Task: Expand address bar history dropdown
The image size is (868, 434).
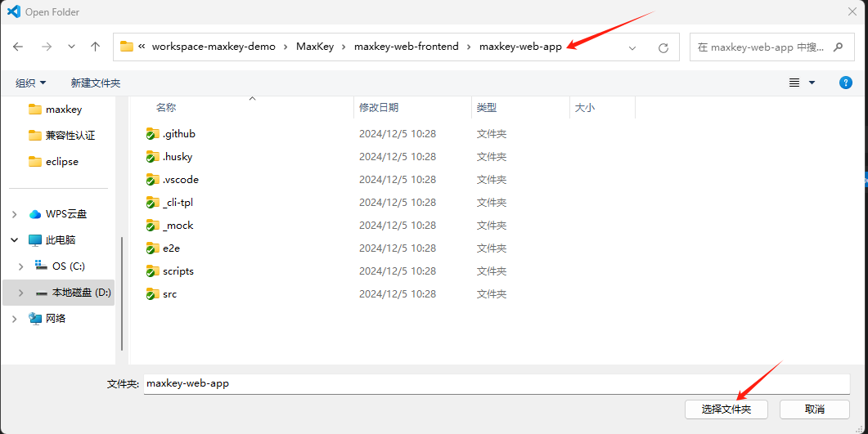Action: (x=632, y=48)
